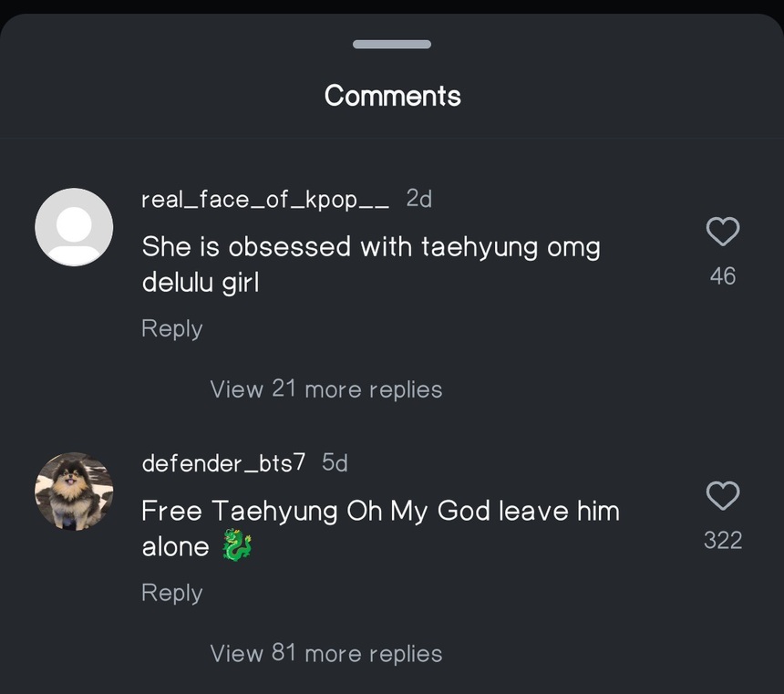Toggle the heart under the Comments header
This screenshot has height=694, width=784.
(722, 232)
